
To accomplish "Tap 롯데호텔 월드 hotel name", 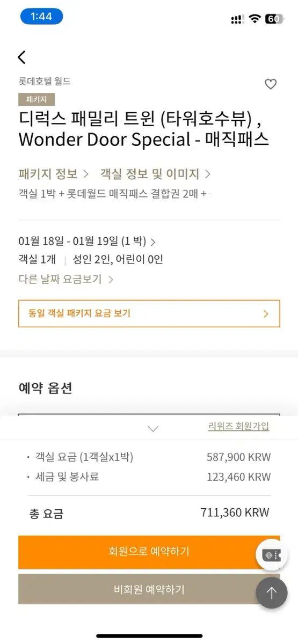I will 45,81.
